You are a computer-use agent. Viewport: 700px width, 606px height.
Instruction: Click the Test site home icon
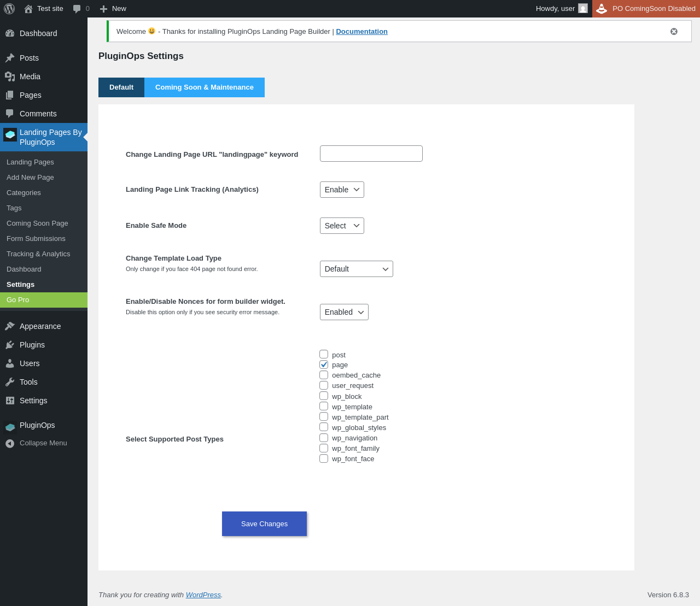pyautogui.click(x=28, y=9)
